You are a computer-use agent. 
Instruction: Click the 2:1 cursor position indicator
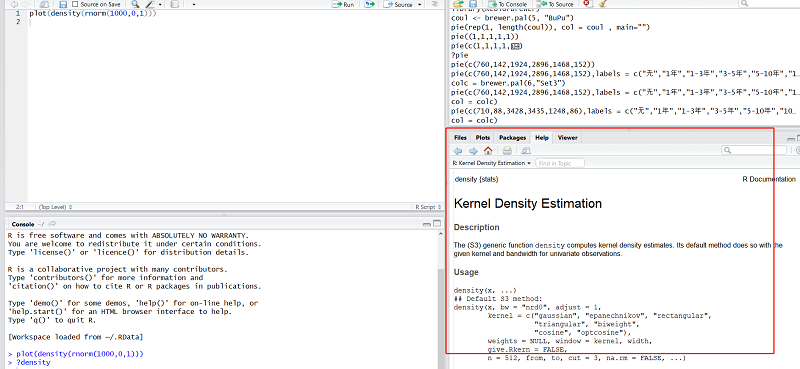tap(20, 207)
